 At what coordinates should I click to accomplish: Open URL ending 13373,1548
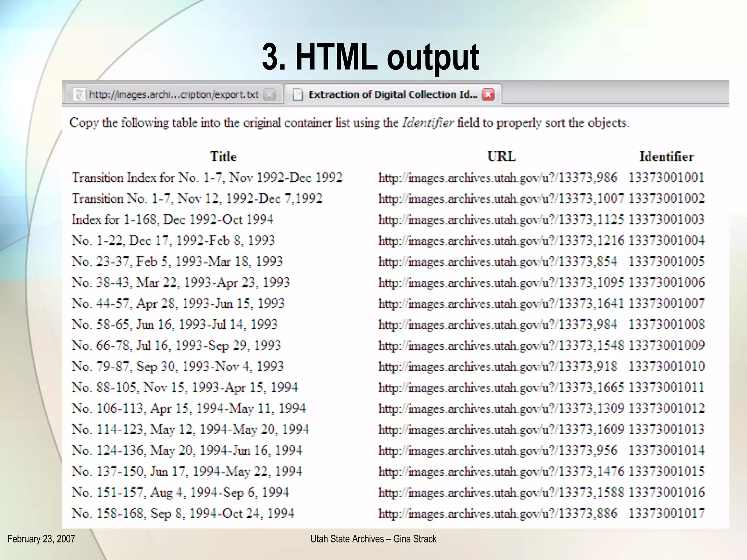tap(501, 346)
